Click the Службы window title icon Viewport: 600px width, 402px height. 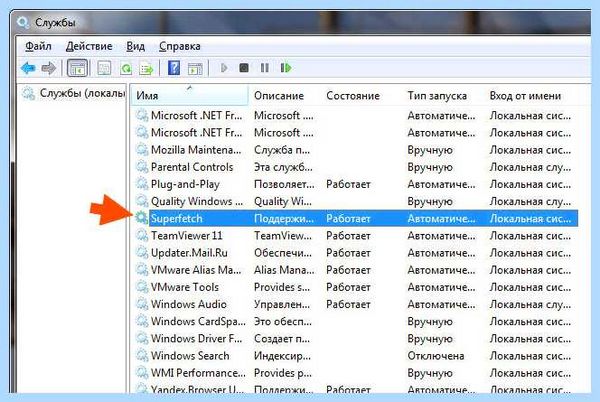point(23,22)
